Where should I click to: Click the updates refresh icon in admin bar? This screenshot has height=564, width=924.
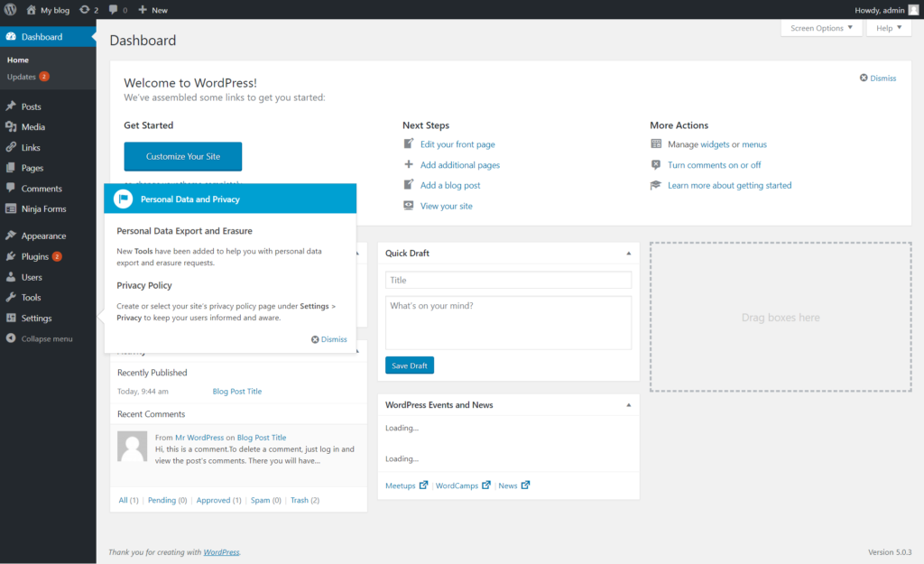click(x=85, y=9)
